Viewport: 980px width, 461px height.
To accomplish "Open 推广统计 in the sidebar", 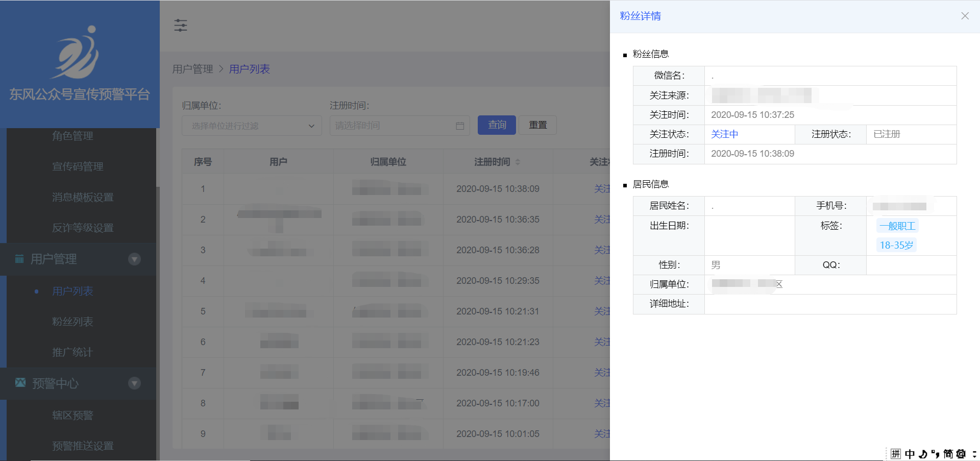I will (72, 352).
